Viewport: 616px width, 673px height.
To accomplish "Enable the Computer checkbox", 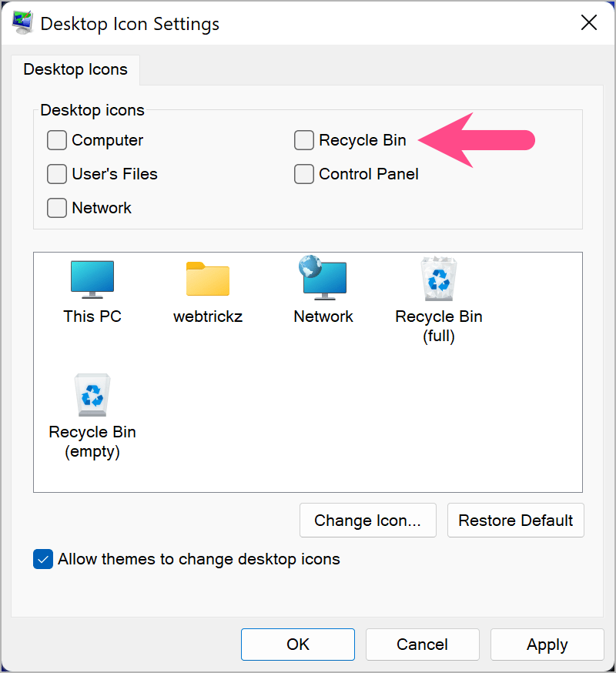I will tap(57, 140).
